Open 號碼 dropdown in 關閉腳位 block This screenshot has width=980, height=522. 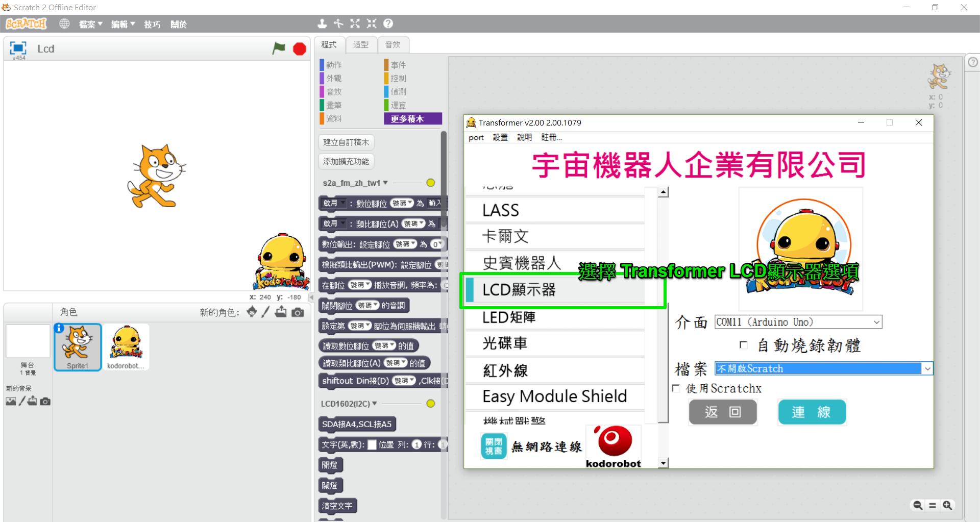pyautogui.click(x=368, y=306)
